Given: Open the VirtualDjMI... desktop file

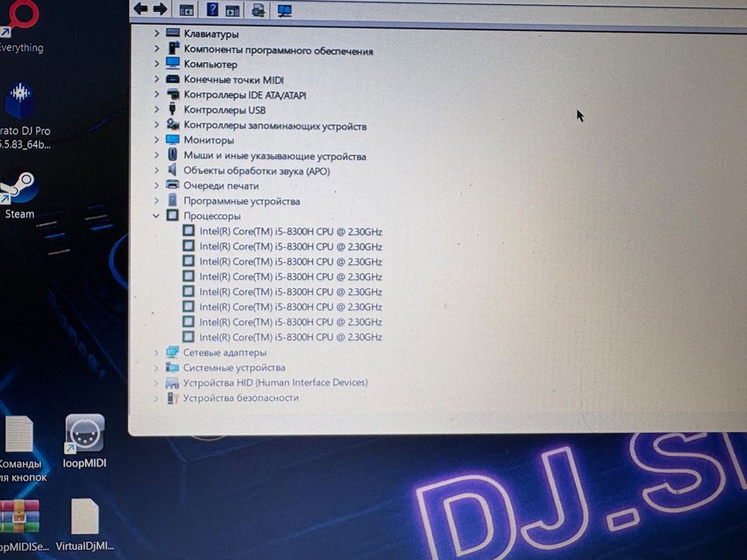Looking at the screenshot, I should (x=84, y=526).
